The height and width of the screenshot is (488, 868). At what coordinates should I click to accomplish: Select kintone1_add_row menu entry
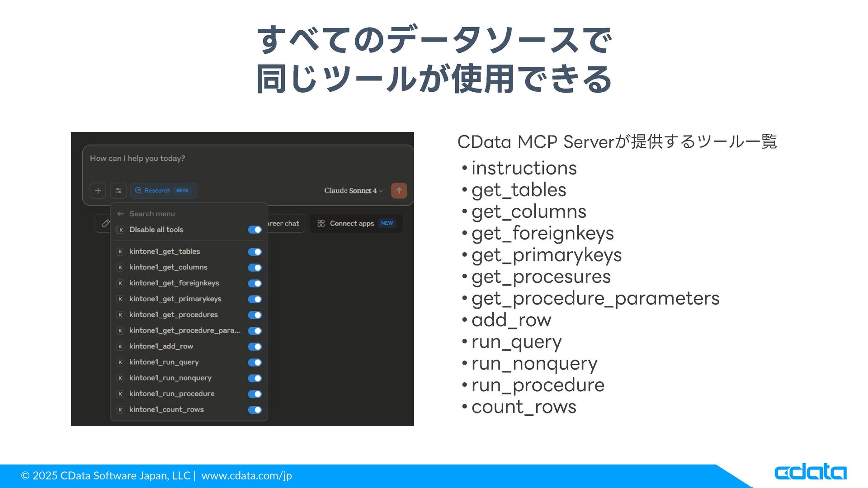tap(161, 346)
